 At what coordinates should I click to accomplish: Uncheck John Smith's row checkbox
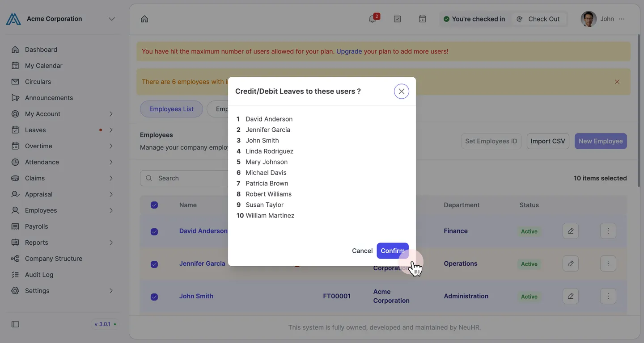tap(154, 297)
